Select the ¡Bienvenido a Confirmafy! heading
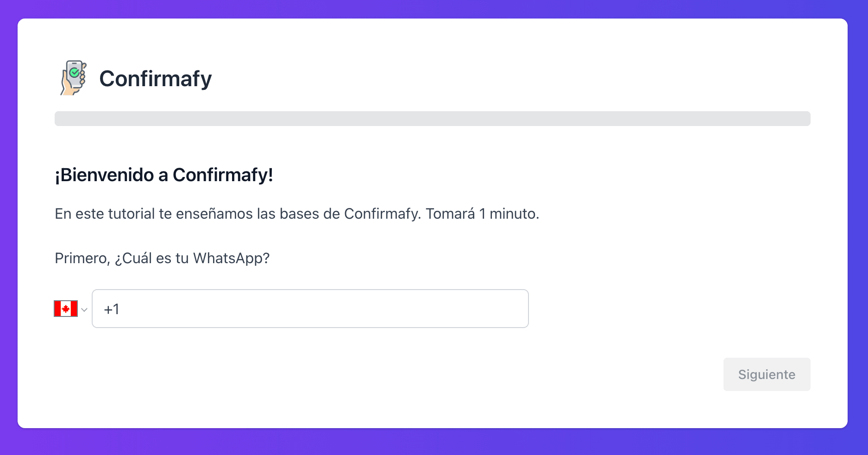This screenshot has width=868, height=455. click(x=164, y=175)
